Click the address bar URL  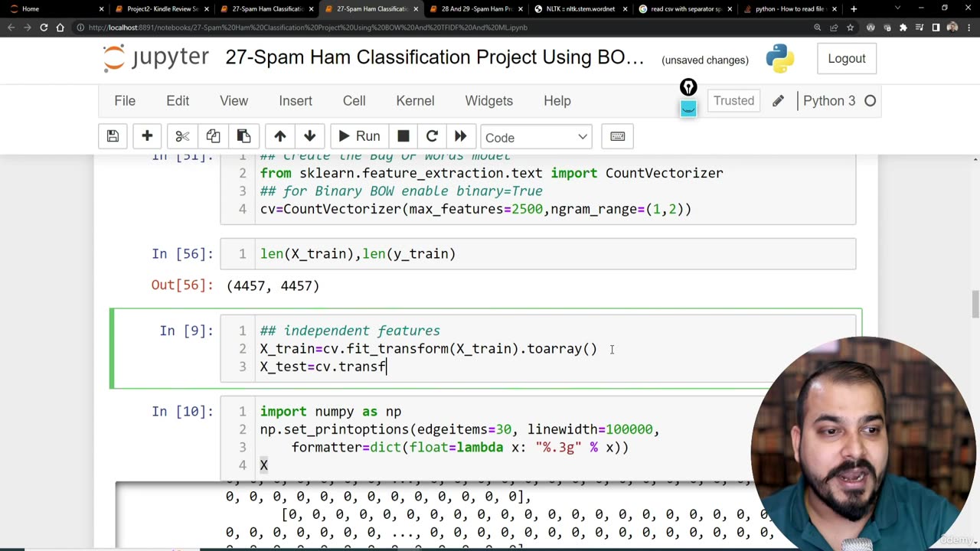[x=308, y=28]
